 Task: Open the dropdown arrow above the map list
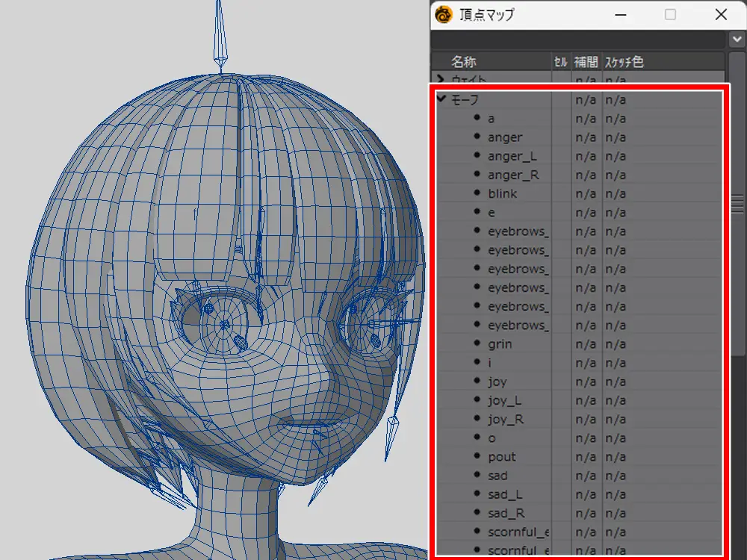click(735, 39)
